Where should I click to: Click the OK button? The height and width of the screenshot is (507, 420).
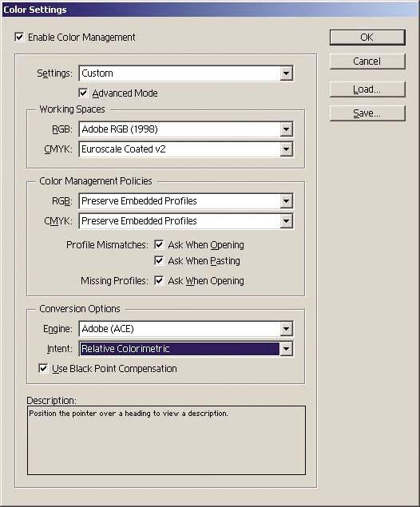point(367,38)
